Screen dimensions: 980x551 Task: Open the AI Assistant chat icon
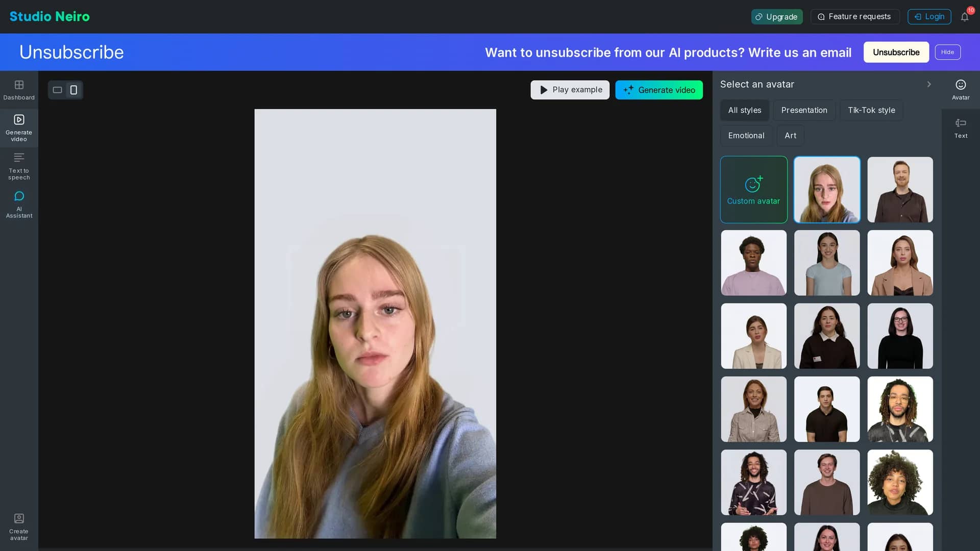[19, 205]
